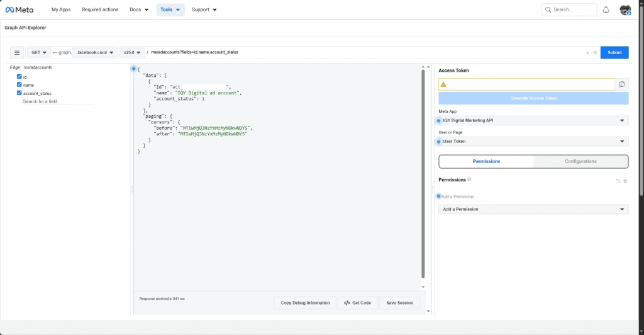This screenshot has width=644, height=335.
Task: Uncheck the name field checkbox
Action: pyautogui.click(x=19, y=84)
